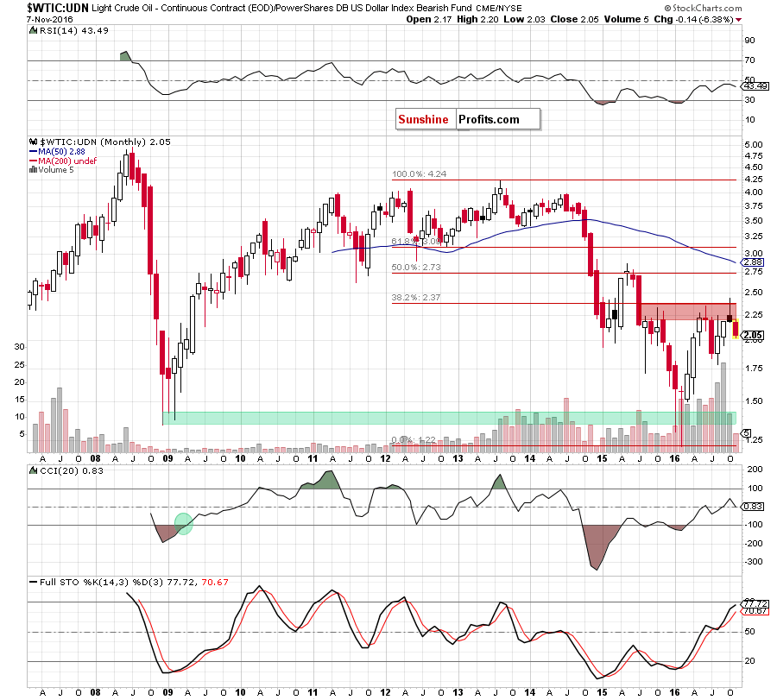Screen dimensions: 777x700
Task: Click the MA(50) value tag 2.88
Action: click(x=753, y=262)
